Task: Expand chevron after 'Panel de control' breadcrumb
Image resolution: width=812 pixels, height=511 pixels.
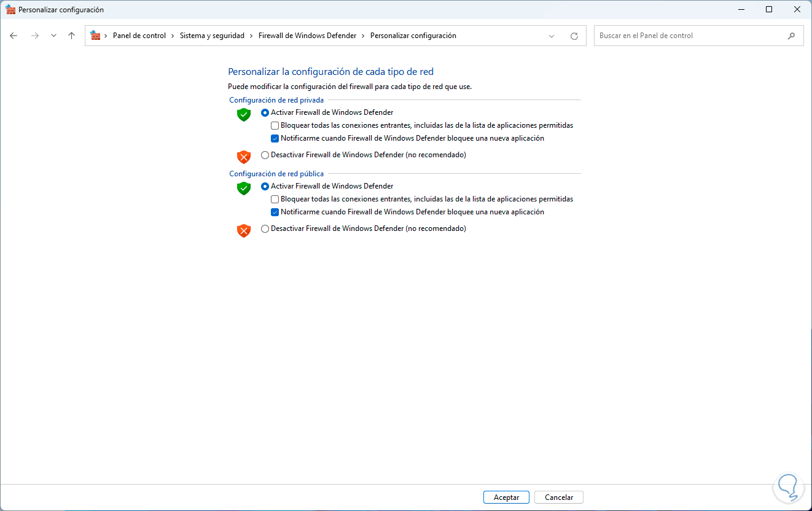Action: point(173,36)
